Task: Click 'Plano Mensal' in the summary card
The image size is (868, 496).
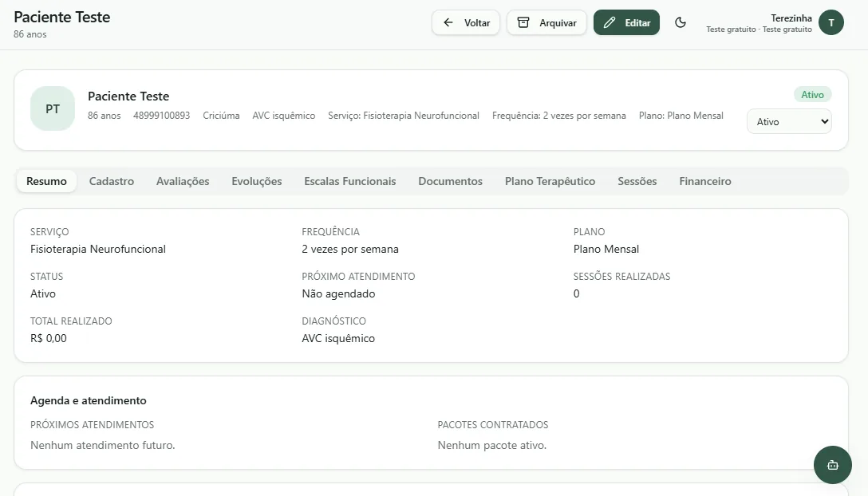Action: [x=606, y=249]
